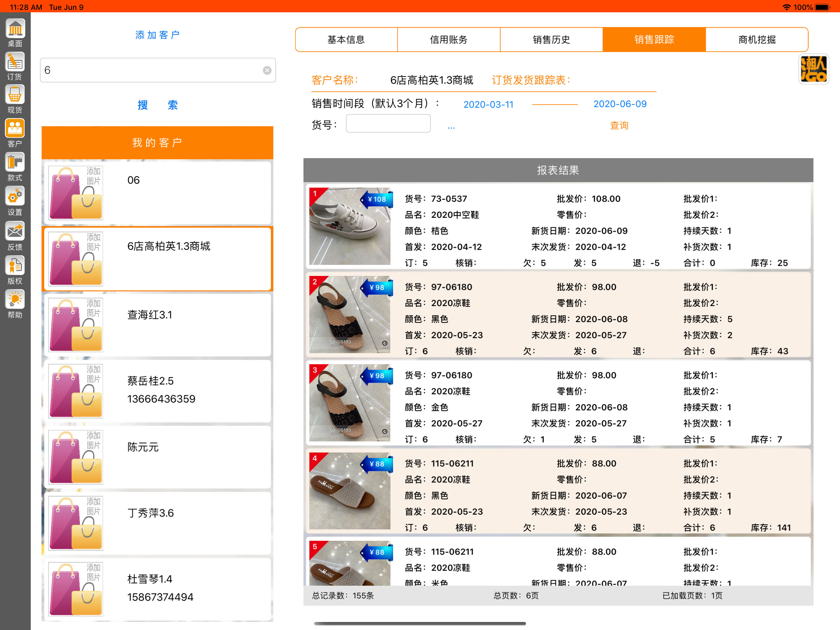Click the phone number 15867374494
Screen dimensions: 840x630
click(160, 597)
